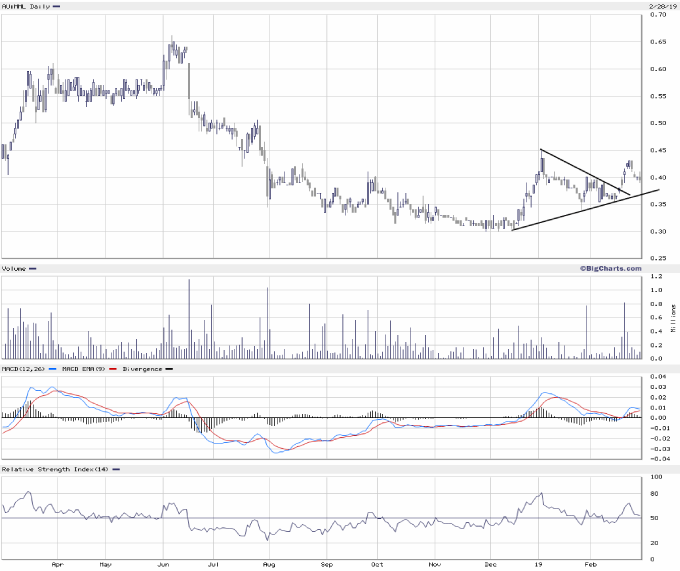Click the 19 year marker on time axis
This screenshot has width=680, height=571.
(x=539, y=563)
